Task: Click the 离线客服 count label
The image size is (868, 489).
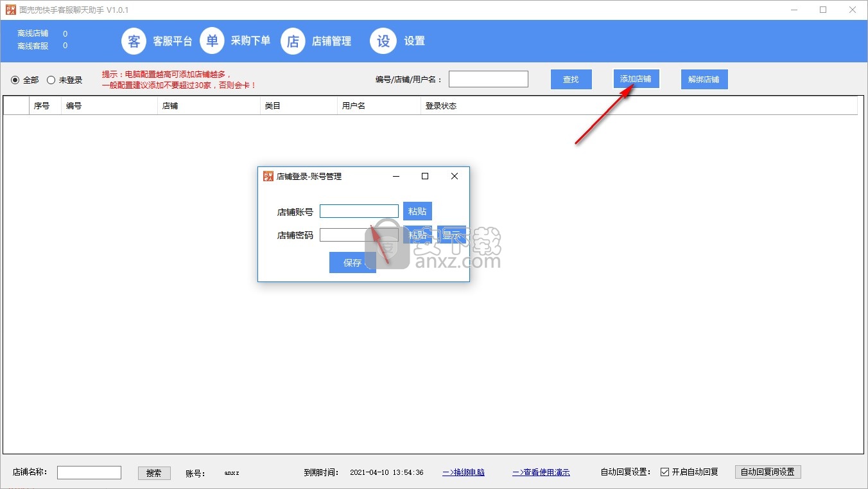Action: 33,46
